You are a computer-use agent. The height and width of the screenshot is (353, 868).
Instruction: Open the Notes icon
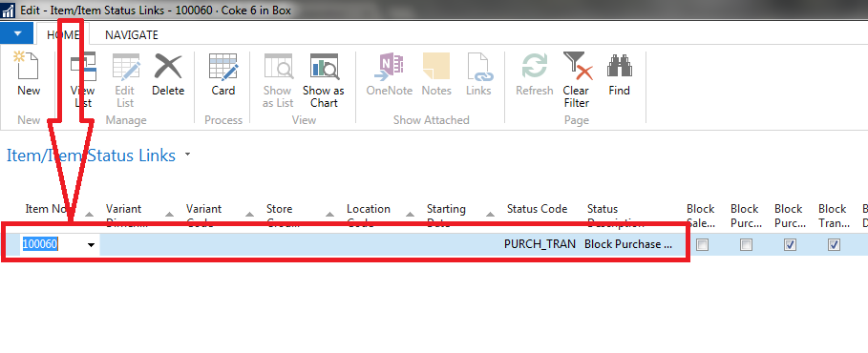pyautogui.click(x=436, y=67)
